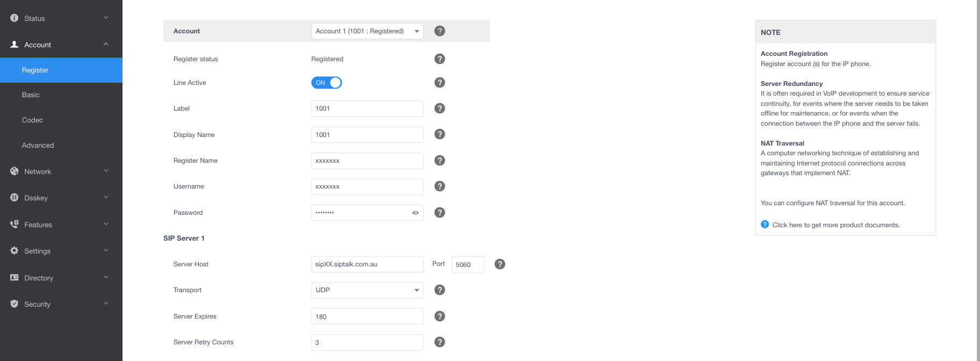This screenshot has height=361, width=980.
Task: Open help icon next to Label field
Action: pos(439,109)
